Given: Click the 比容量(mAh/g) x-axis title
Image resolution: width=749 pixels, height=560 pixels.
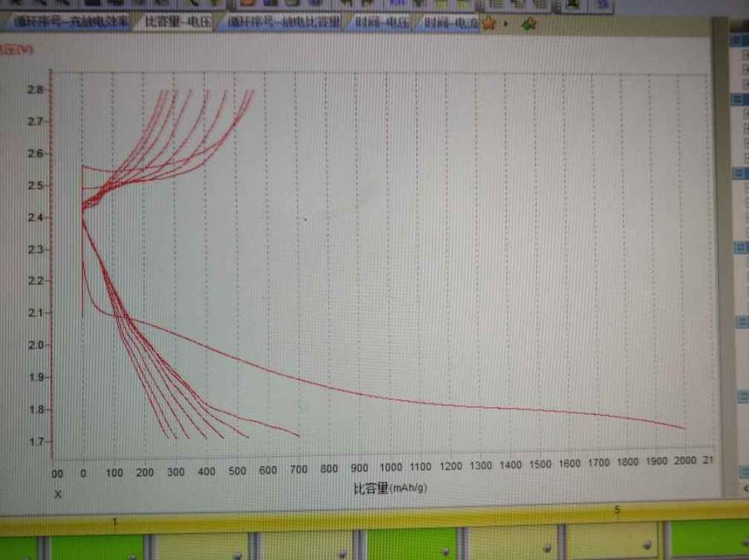Looking at the screenshot, I should (x=389, y=489).
